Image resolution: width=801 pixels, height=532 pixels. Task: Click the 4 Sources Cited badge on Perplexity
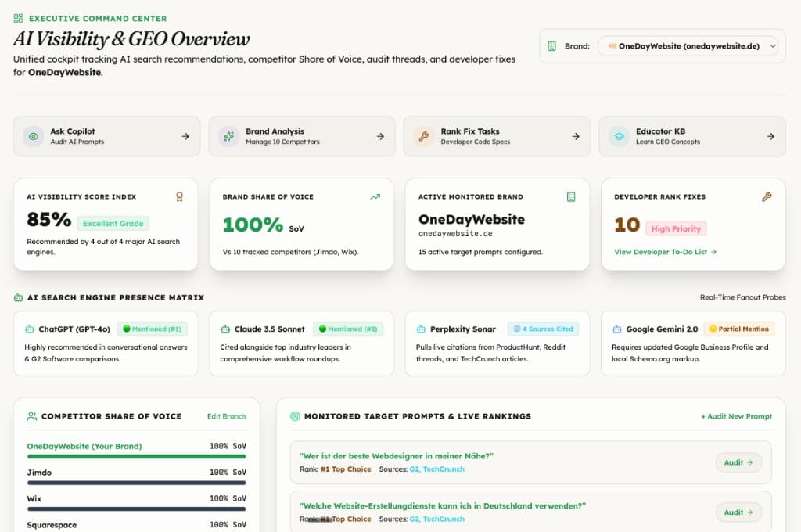[543, 329]
